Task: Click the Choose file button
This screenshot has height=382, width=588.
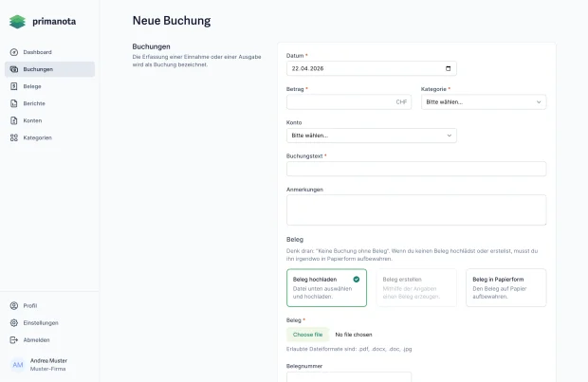Action: [x=307, y=335]
